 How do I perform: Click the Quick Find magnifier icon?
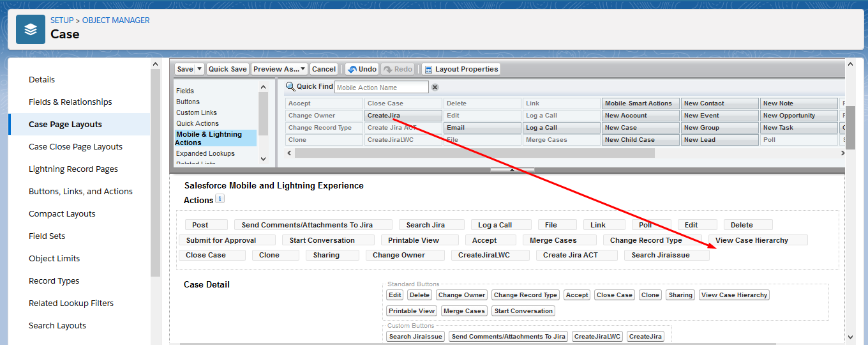[290, 86]
